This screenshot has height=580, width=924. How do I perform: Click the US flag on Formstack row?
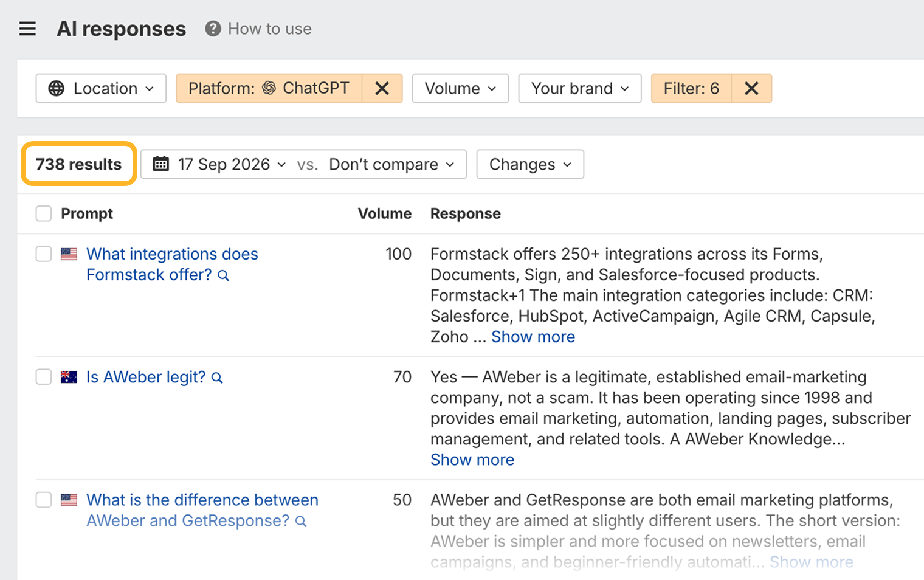pyautogui.click(x=69, y=254)
